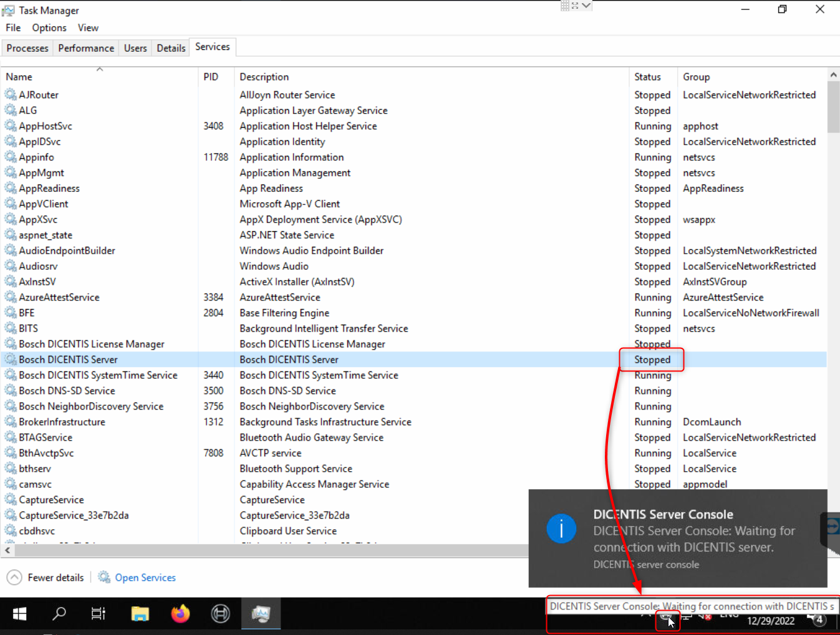
Task: Open the View menu
Action: coord(88,28)
